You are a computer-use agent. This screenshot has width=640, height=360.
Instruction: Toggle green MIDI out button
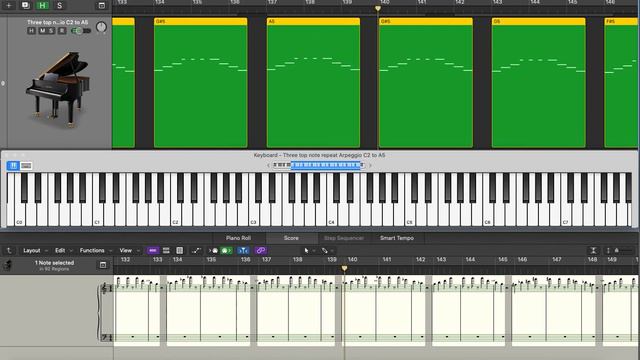226,250
